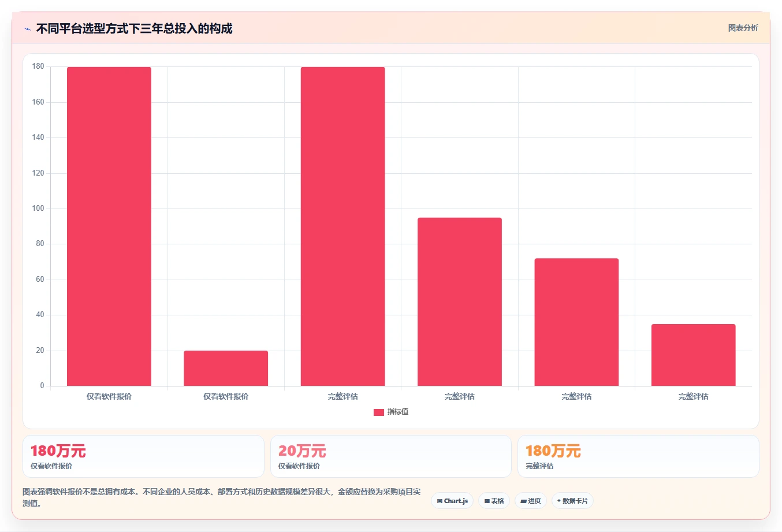782x532 pixels.
Task: Click y-axis label 100
Action: [38, 209]
